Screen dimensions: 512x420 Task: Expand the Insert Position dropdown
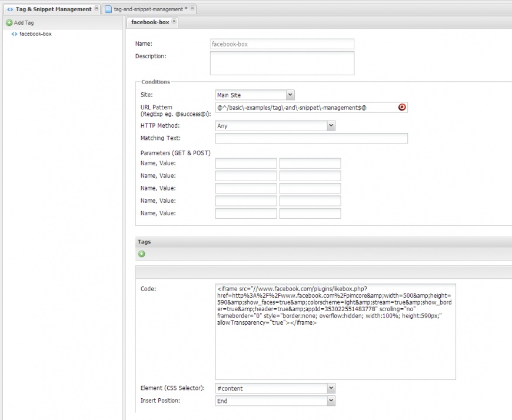click(x=331, y=401)
